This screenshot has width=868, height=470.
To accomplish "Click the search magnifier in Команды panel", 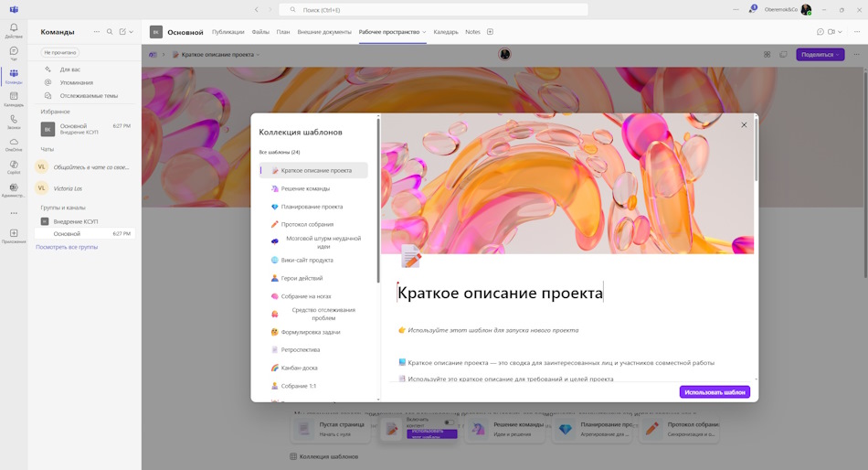I will (x=110, y=32).
